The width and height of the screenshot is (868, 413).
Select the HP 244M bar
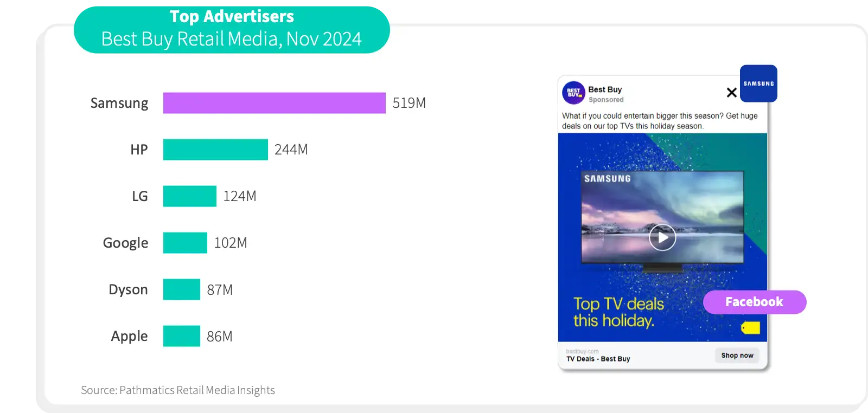(x=215, y=150)
